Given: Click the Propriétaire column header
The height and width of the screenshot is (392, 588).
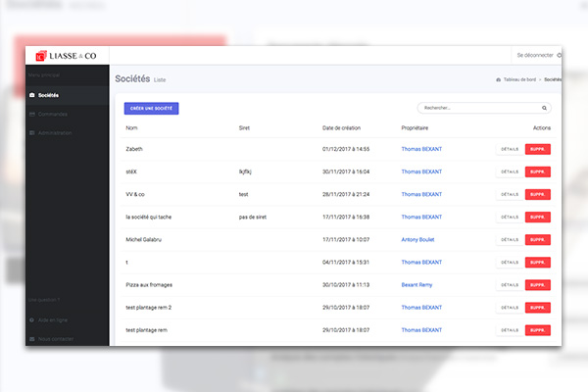Looking at the screenshot, I should click(x=415, y=128).
